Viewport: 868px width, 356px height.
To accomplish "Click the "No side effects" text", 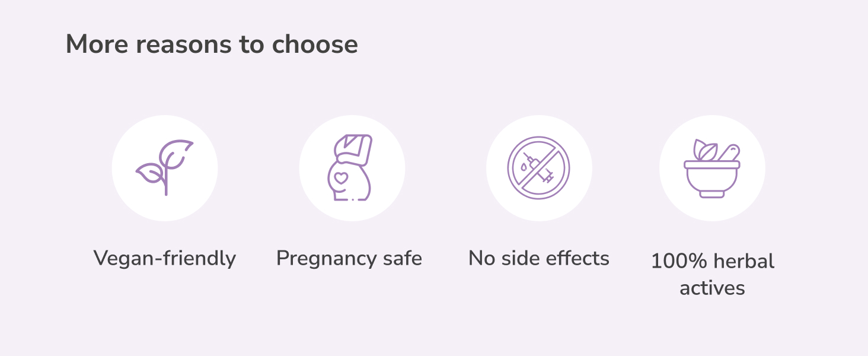I will 539,258.
